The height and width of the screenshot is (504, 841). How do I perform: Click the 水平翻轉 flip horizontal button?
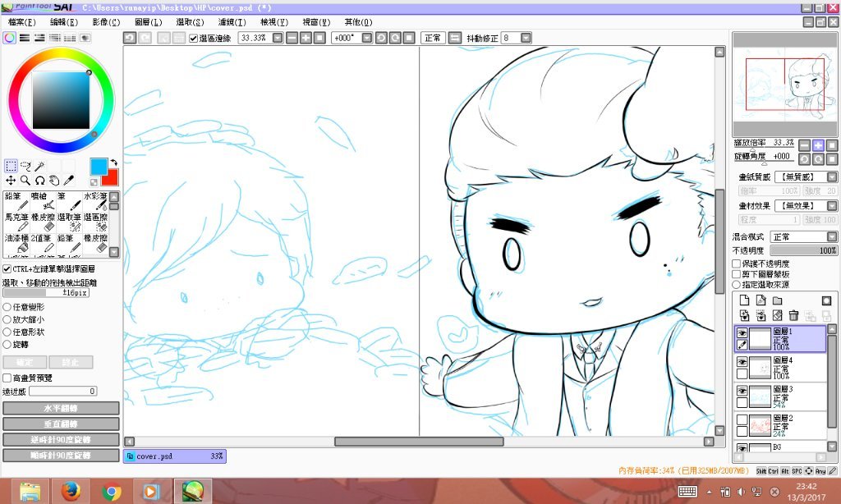tap(61, 409)
